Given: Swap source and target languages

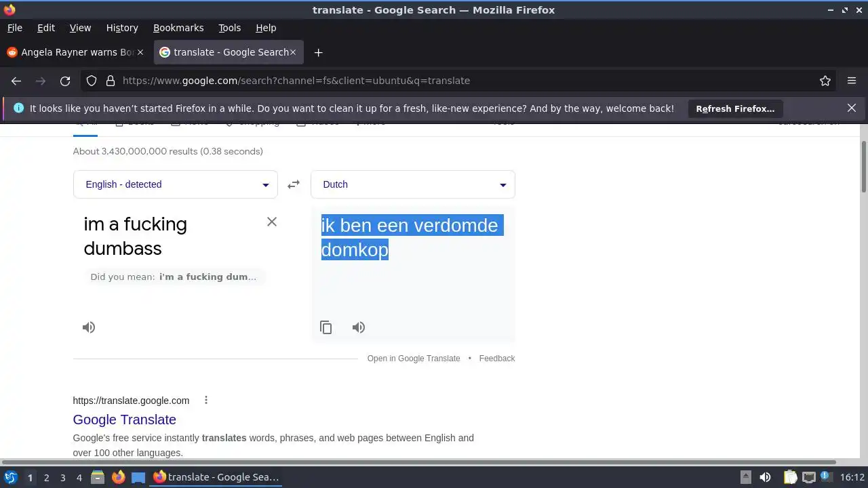Looking at the screenshot, I should 294,184.
